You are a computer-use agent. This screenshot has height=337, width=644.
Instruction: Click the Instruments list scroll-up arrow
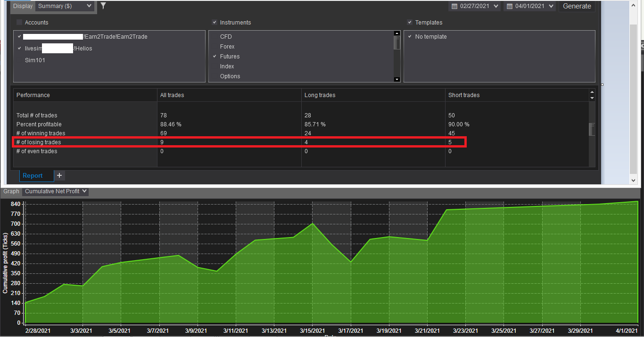coord(397,34)
